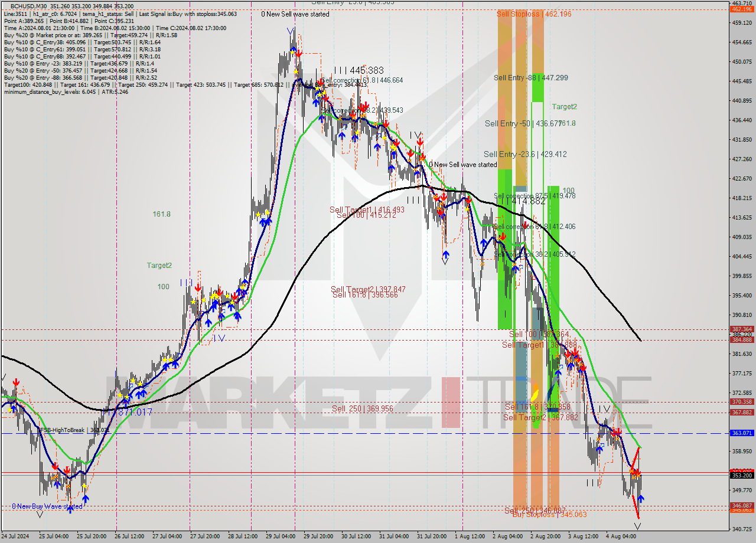
Task: Click the 387.364 price tag on axis
Action: click(x=742, y=329)
